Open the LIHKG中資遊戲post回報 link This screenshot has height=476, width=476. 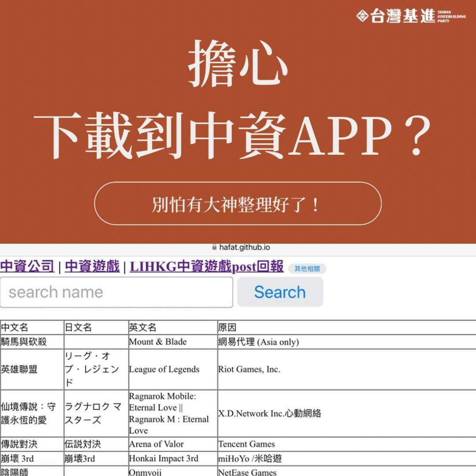tap(207, 266)
